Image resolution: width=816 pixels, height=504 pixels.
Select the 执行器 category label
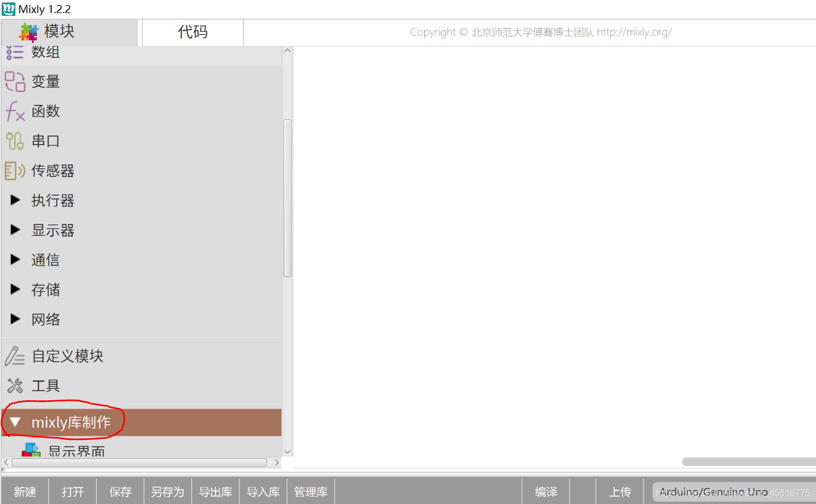pos(53,200)
